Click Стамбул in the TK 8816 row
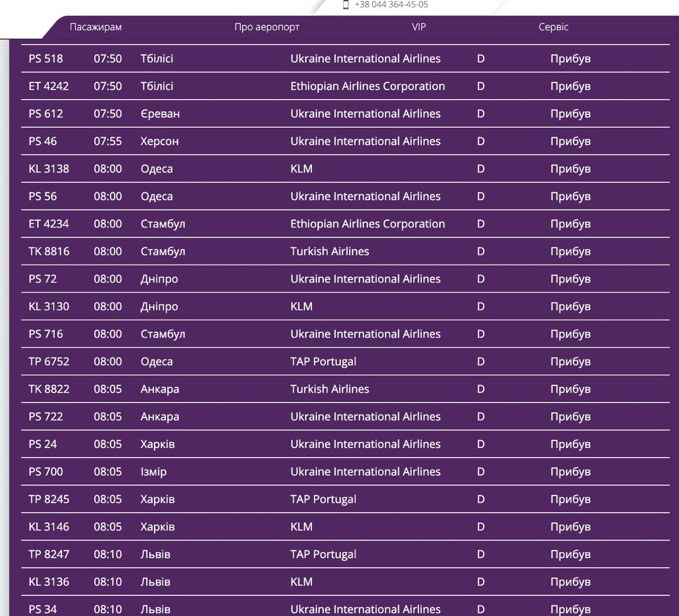Screen dimensions: 679x616 coord(163,252)
